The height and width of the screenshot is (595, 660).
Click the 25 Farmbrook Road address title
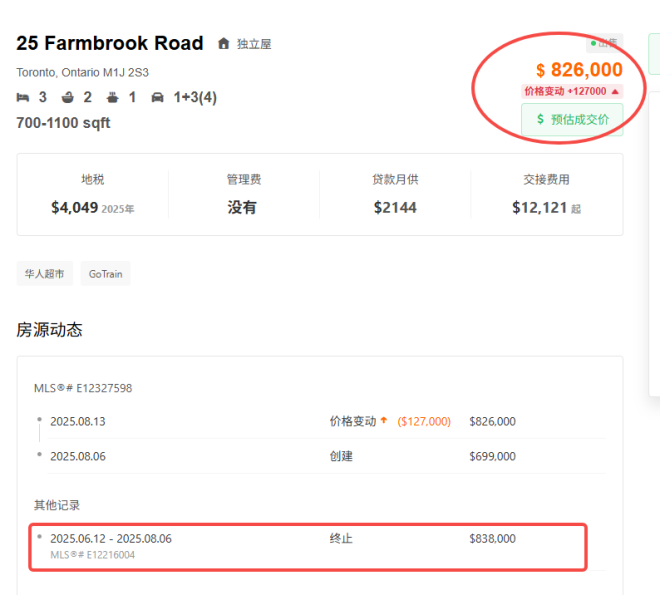(x=110, y=44)
